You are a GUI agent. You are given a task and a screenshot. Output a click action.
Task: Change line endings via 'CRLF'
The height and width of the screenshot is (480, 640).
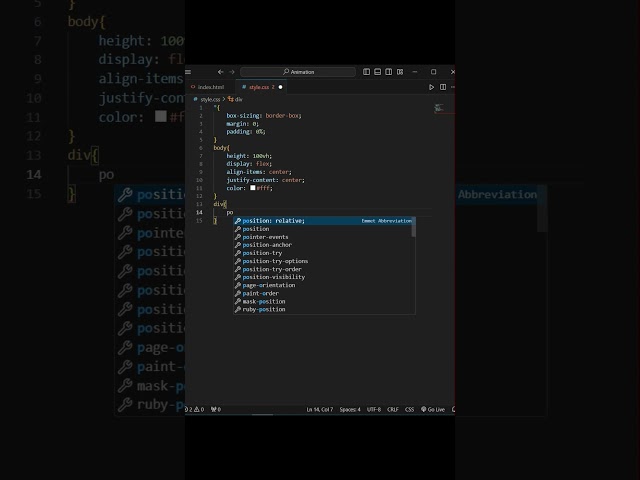tap(393, 409)
